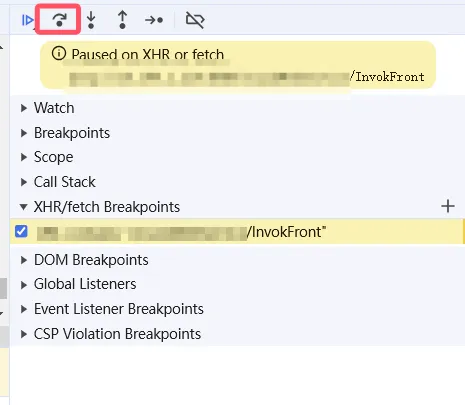Step out of current function
The image size is (465, 405).
[x=122, y=20]
